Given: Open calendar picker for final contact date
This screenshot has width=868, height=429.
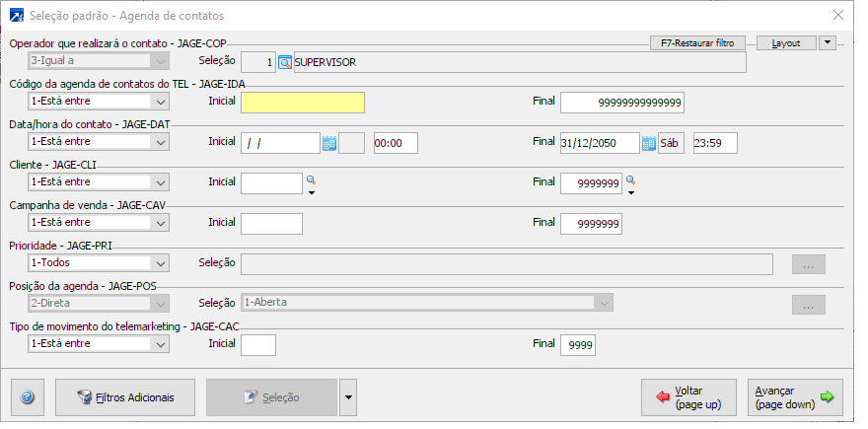Looking at the screenshot, I should click(648, 143).
